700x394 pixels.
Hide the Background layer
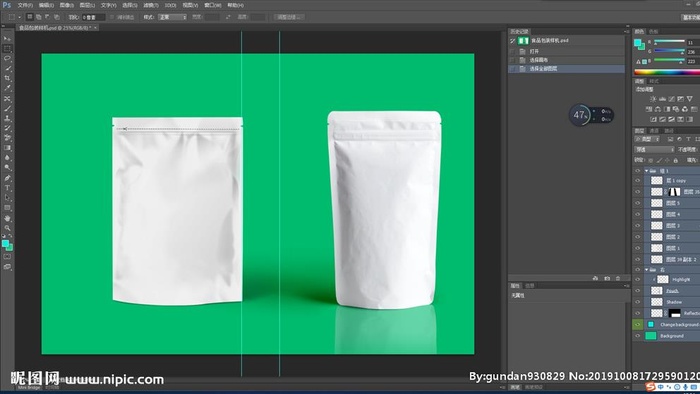(x=638, y=336)
